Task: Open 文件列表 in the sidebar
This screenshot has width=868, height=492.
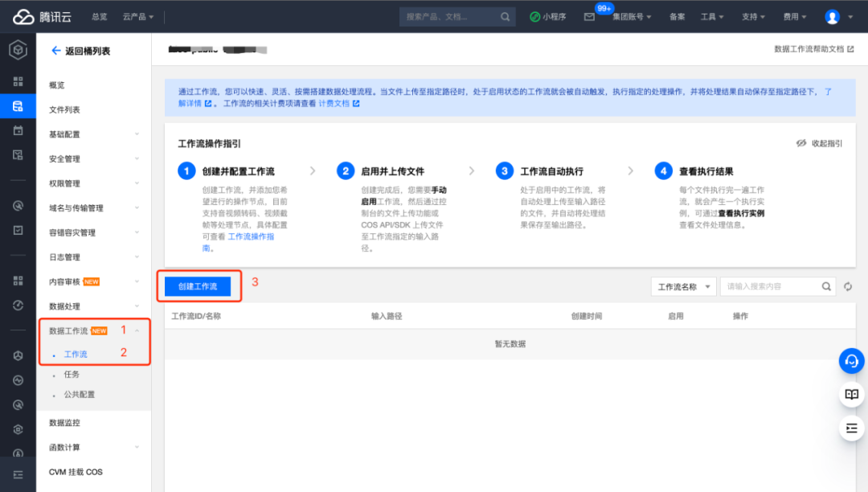Action: click(x=64, y=109)
